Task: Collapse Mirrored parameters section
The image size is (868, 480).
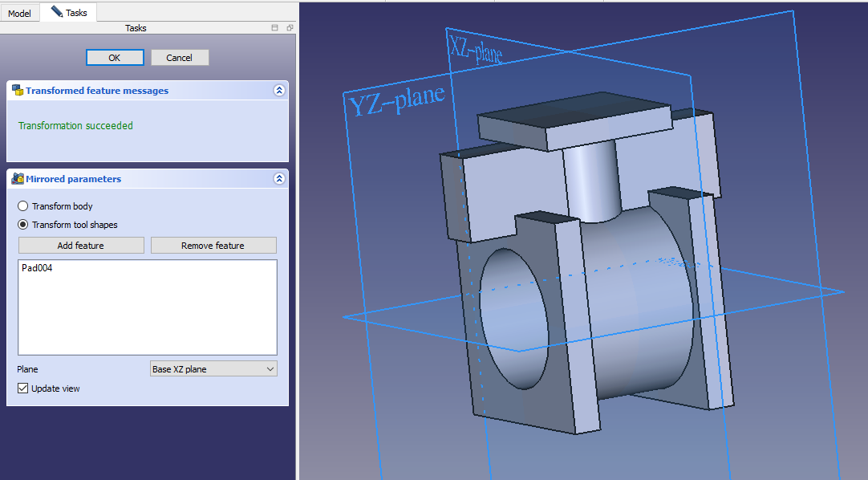Action: pos(279,179)
